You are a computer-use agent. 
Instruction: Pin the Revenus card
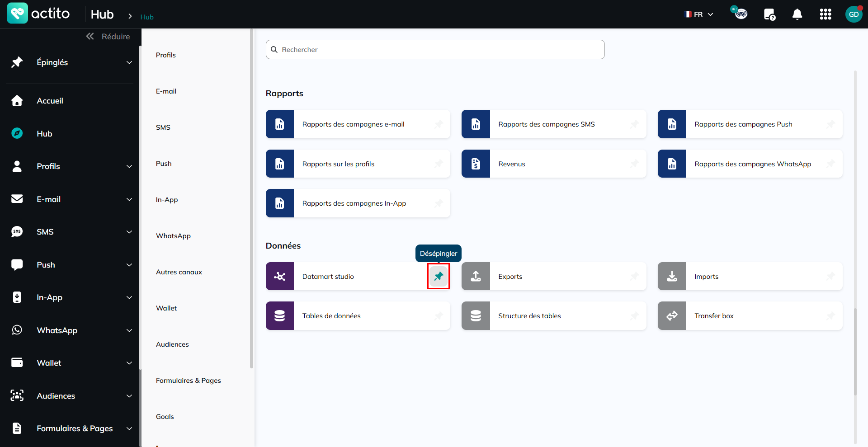coord(635,164)
